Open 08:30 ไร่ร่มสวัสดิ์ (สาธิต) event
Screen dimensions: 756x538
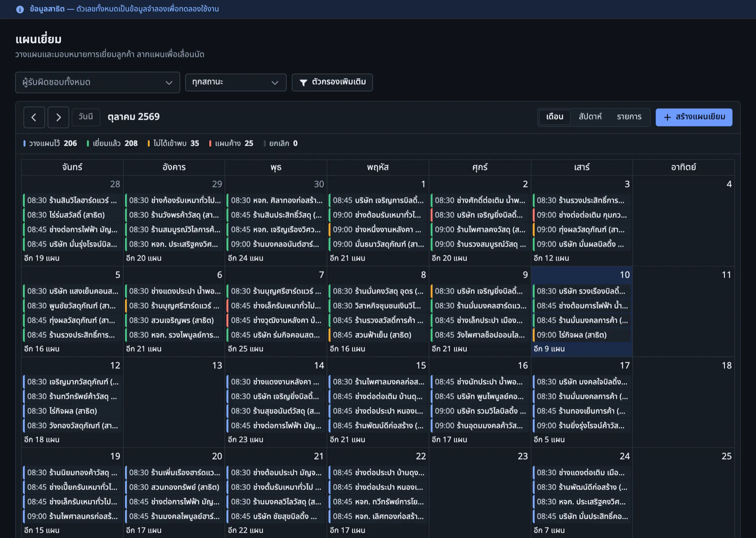click(72, 215)
